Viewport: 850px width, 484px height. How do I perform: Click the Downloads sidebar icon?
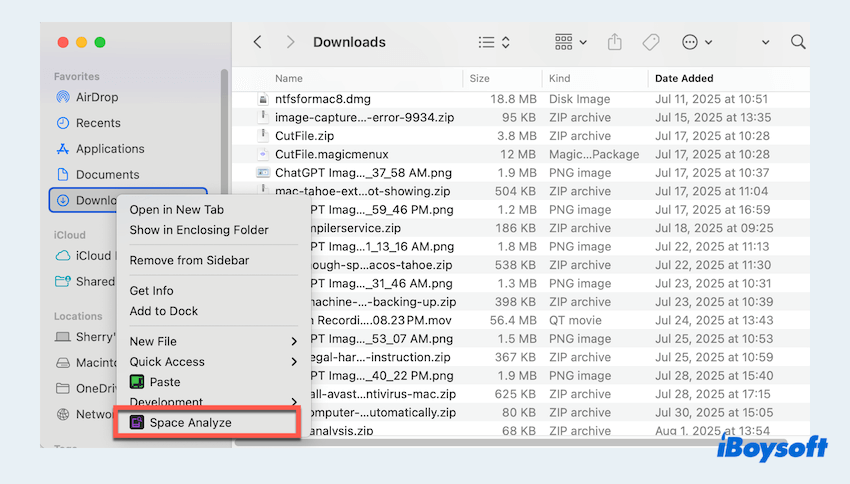pos(63,201)
